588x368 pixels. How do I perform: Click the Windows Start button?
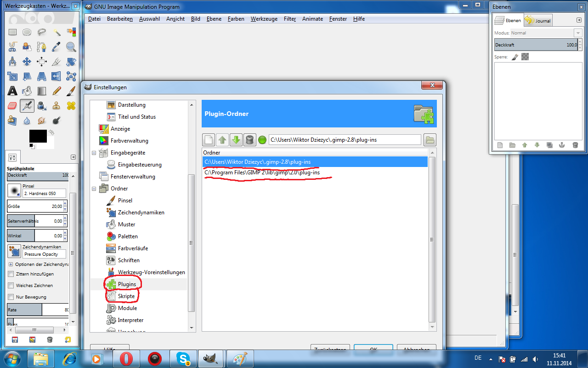point(11,359)
